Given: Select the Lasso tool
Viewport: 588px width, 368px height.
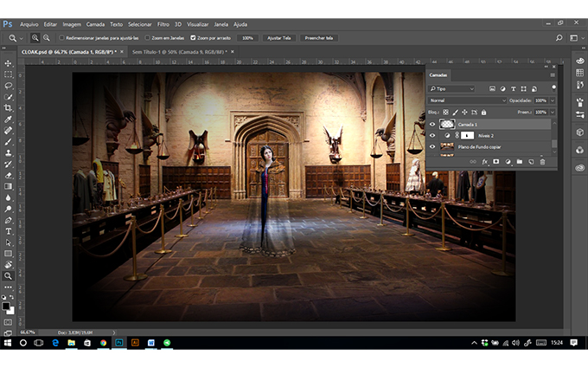Looking at the screenshot, I should pos(8,86).
